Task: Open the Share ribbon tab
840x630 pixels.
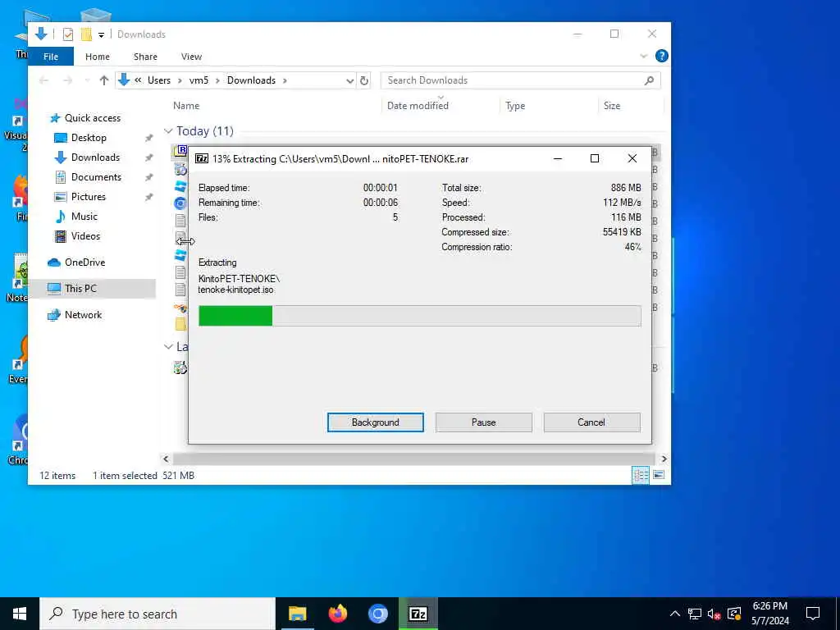Action: pyautogui.click(x=145, y=57)
